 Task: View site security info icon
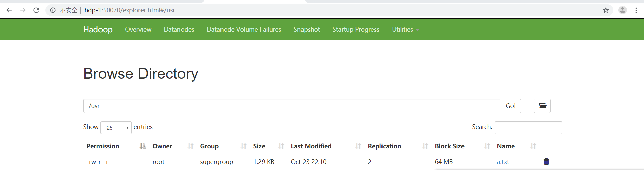53,10
